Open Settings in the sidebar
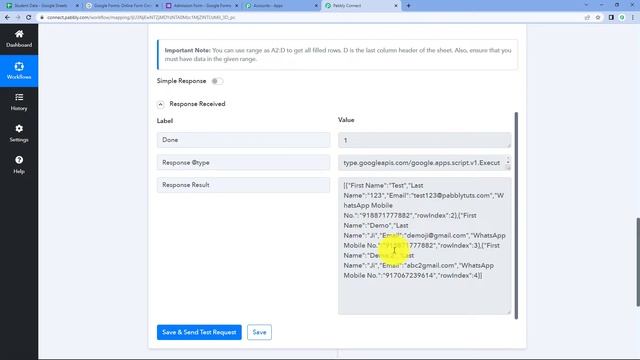 [x=19, y=133]
